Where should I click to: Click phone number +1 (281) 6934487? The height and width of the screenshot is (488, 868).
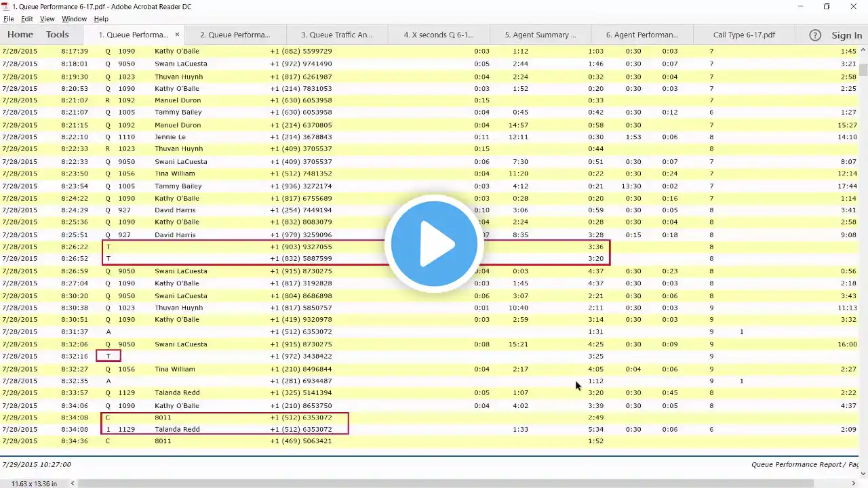pyautogui.click(x=301, y=381)
